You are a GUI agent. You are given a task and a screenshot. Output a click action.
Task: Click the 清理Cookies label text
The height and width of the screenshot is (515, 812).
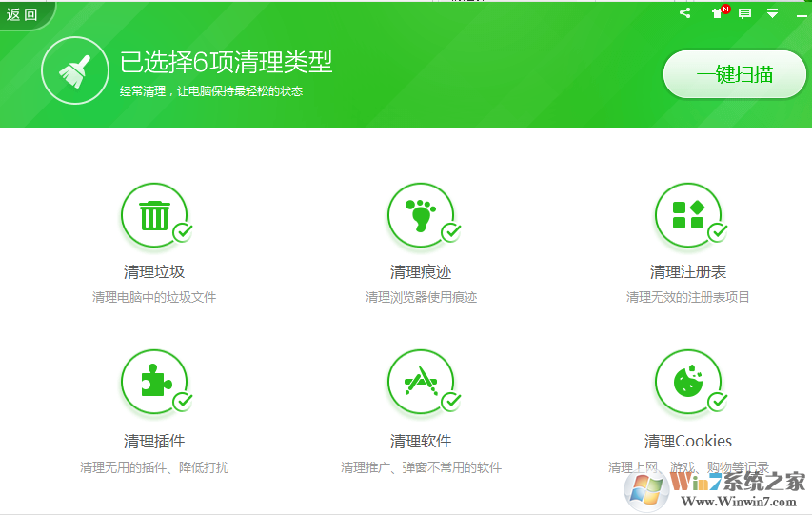click(688, 442)
